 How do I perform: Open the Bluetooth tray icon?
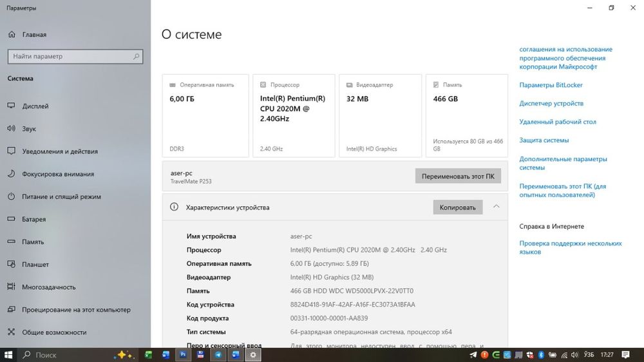coord(542,355)
